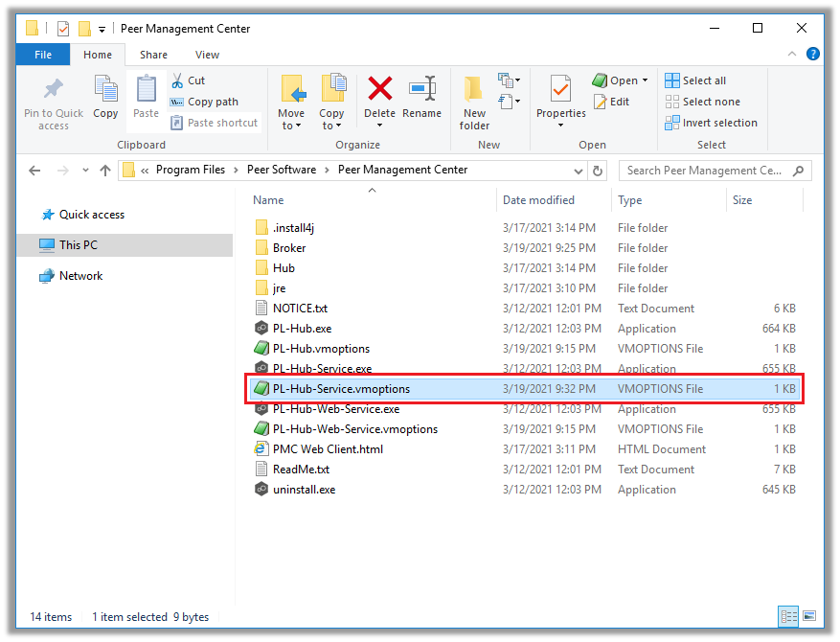This screenshot has width=840, height=642.
Task: Create a New folder
Action: (x=474, y=101)
